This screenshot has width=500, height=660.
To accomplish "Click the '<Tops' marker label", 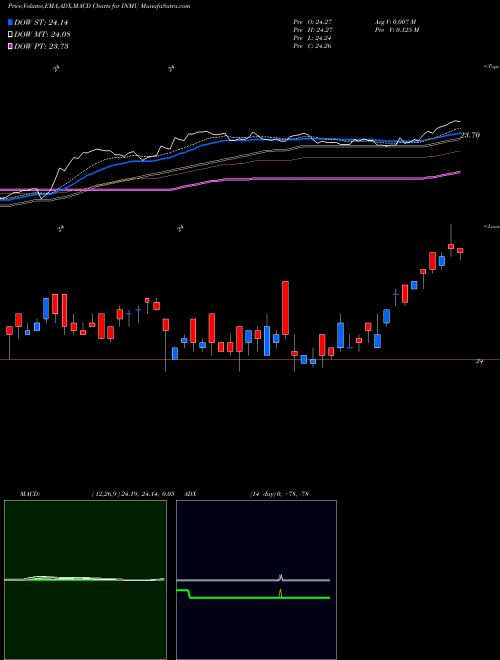I will pos(492,67).
